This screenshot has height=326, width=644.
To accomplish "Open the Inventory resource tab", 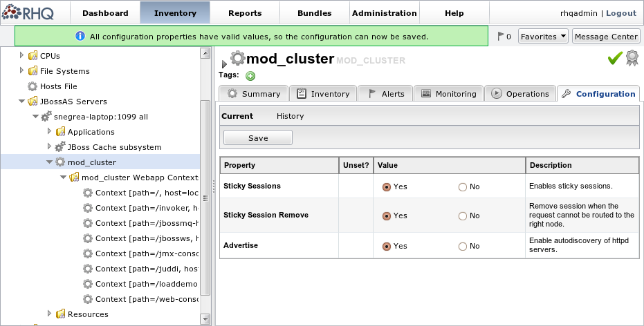I will click(x=323, y=93).
